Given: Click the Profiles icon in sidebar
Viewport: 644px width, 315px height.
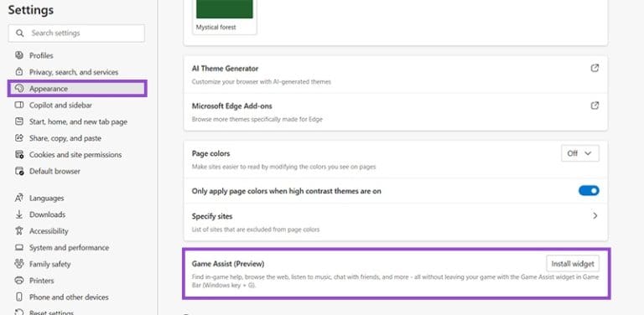Looking at the screenshot, I should click(19, 55).
